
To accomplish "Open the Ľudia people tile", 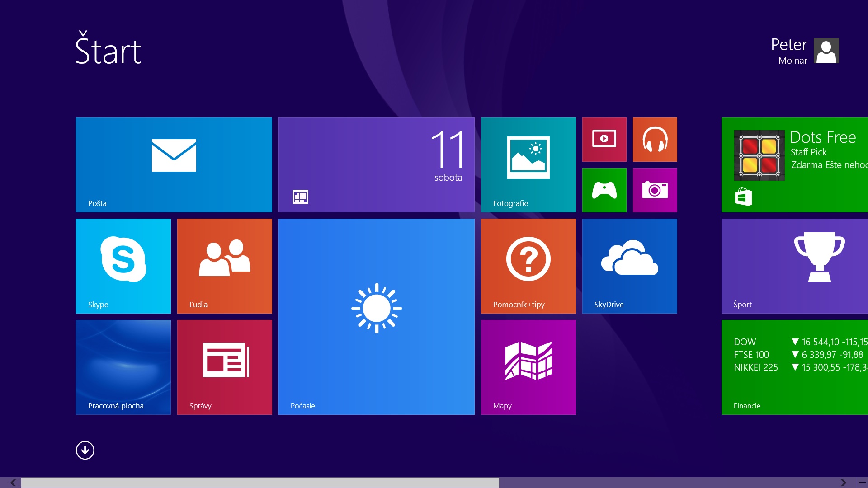I will pyautogui.click(x=225, y=266).
